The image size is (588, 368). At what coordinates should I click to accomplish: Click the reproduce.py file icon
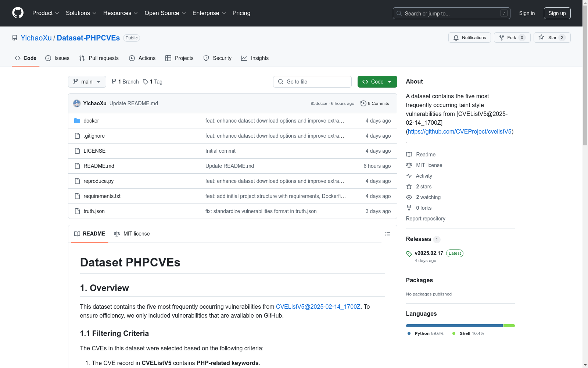[77, 181]
